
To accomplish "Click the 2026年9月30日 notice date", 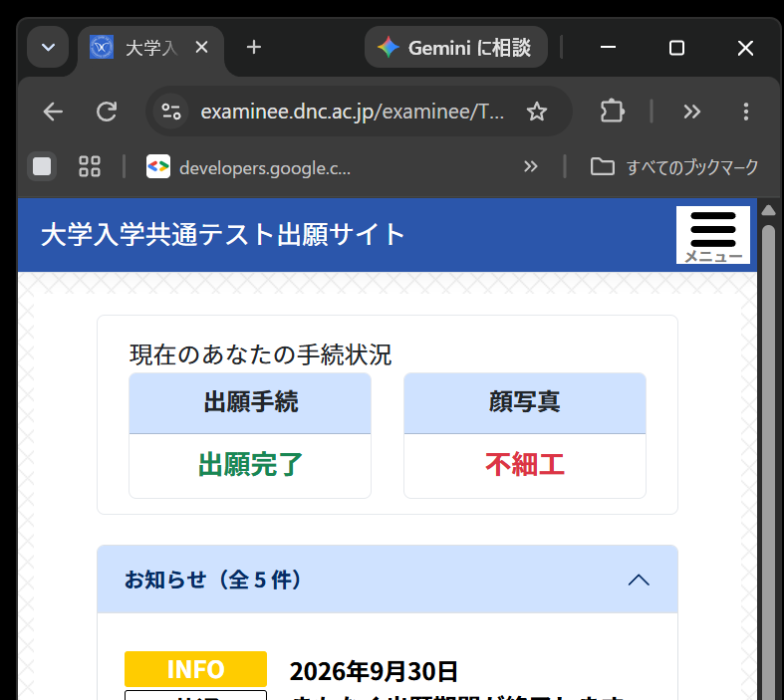I will click(x=374, y=671).
